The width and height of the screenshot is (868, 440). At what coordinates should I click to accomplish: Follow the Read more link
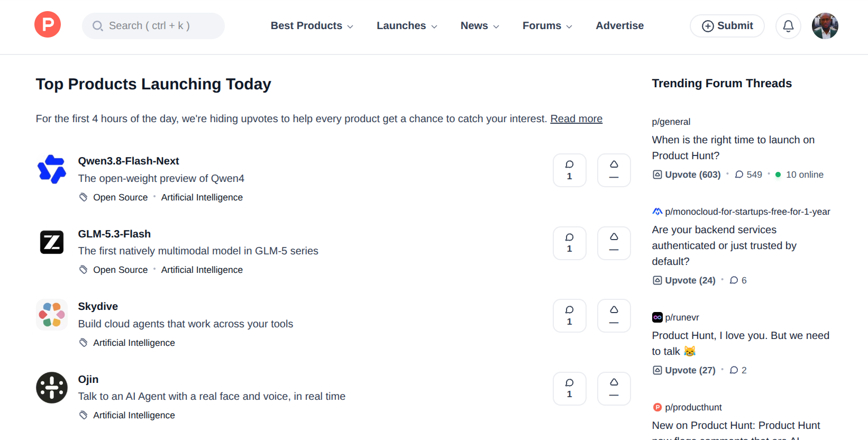click(x=577, y=119)
